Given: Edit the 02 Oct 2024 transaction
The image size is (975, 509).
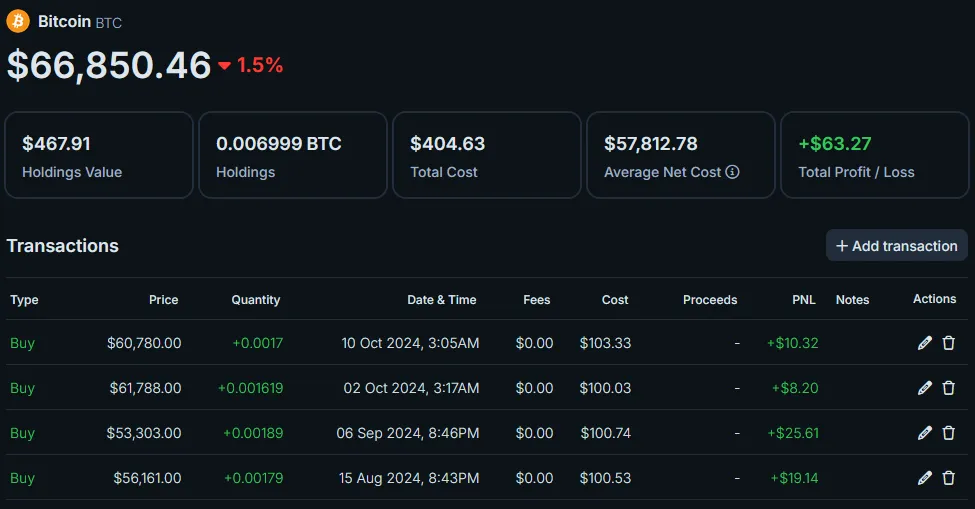Looking at the screenshot, I should 925,388.
